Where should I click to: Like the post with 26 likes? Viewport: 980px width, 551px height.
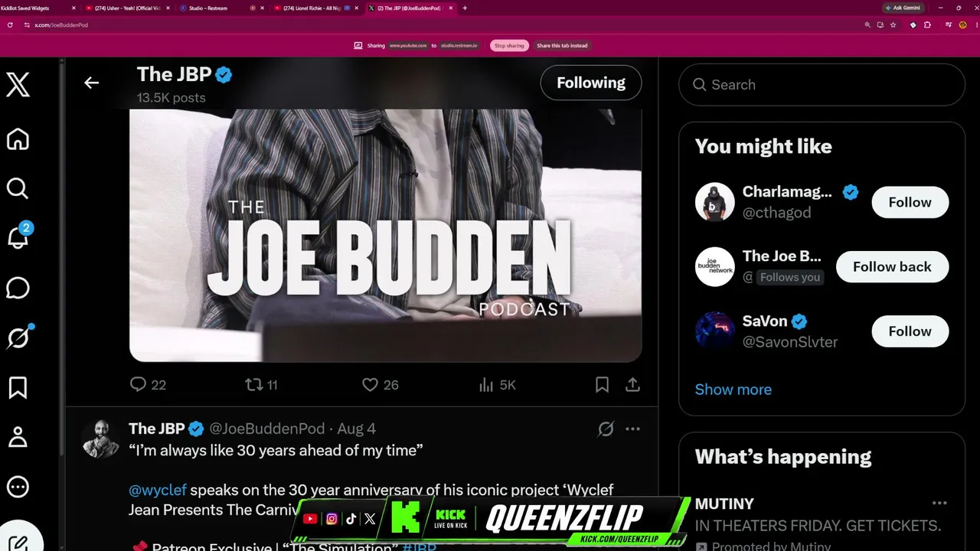pos(381,384)
